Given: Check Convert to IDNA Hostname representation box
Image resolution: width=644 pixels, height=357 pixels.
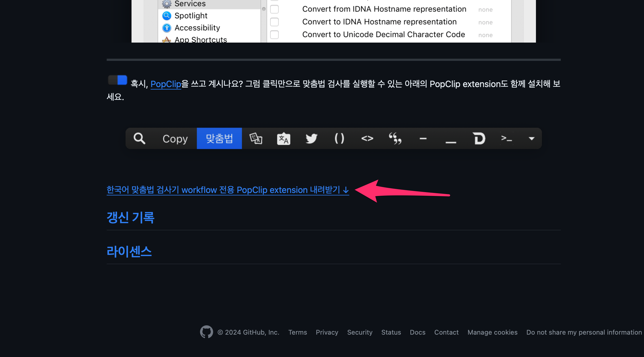Looking at the screenshot, I should point(274,22).
